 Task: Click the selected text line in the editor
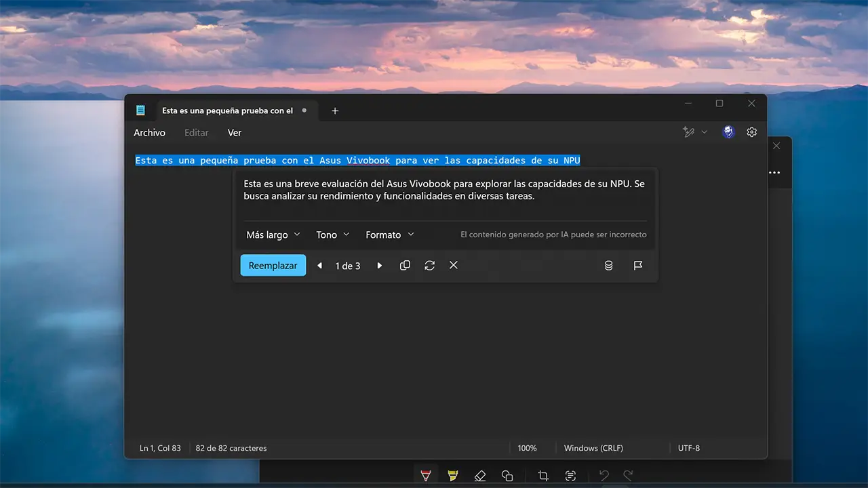pos(358,161)
